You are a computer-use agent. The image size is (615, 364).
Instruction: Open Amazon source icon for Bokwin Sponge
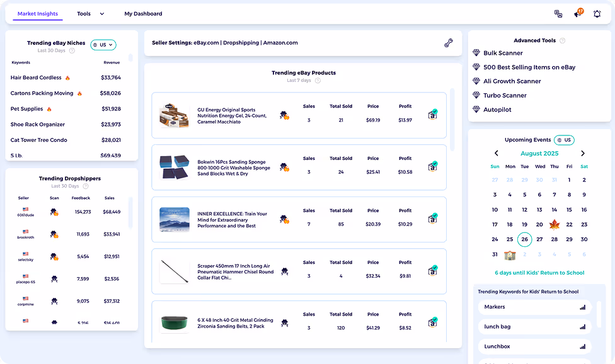coord(433,166)
